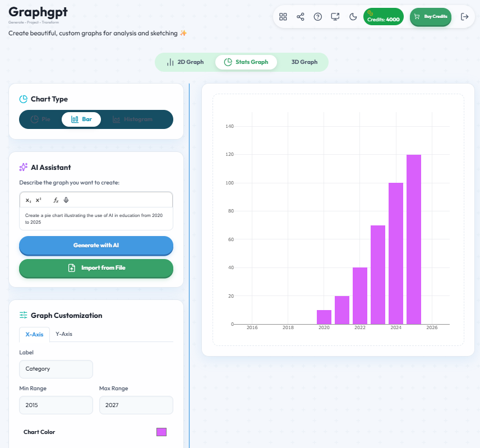Switch to the 3D Graph tab
The image size is (480, 448).
tap(304, 62)
